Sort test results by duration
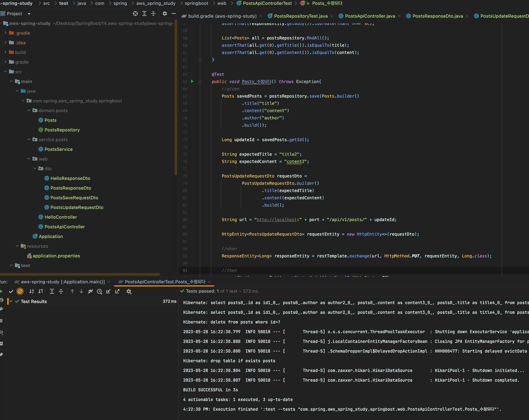 41,291
